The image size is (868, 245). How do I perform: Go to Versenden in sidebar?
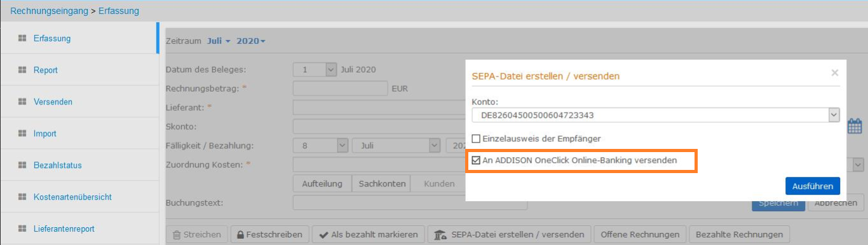tap(53, 102)
